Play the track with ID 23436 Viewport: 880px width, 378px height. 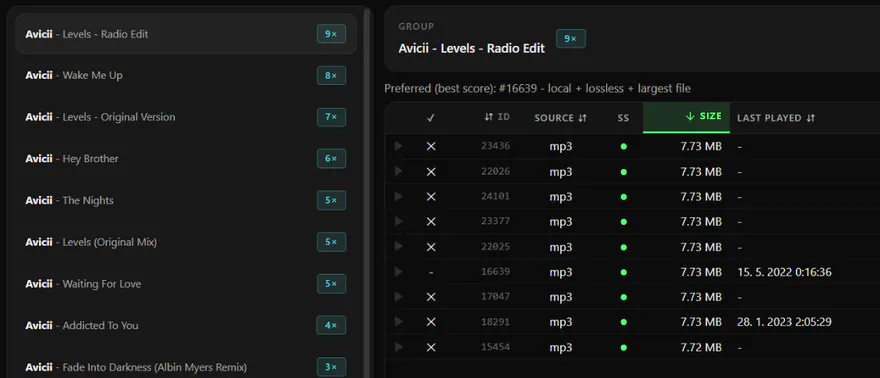[398, 146]
